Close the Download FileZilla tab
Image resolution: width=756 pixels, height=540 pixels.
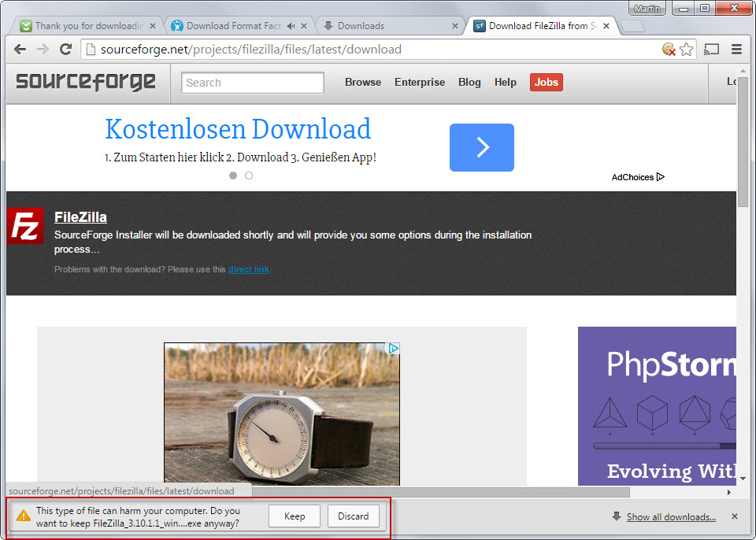[606, 26]
